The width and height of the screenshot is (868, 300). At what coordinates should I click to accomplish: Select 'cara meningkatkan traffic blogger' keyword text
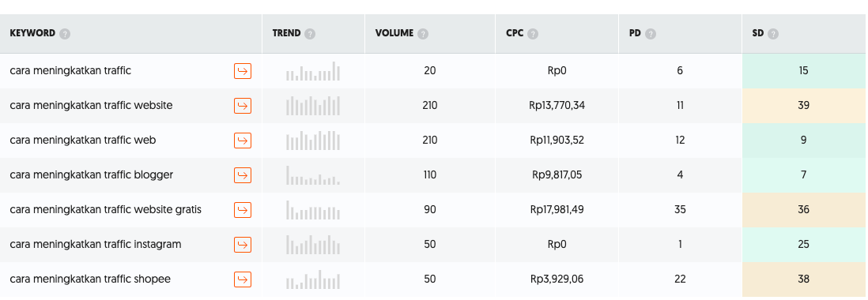92,175
